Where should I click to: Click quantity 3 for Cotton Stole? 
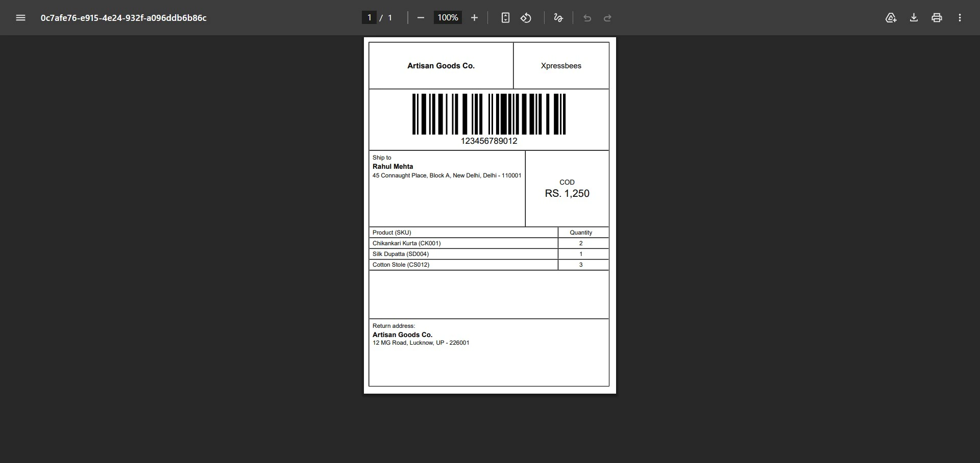coord(581,265)
